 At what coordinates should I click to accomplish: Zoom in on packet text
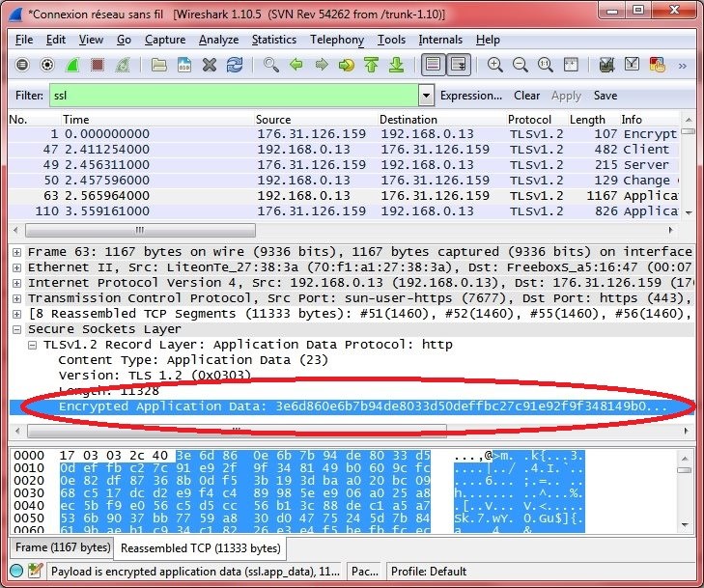[x=495, y=66]
